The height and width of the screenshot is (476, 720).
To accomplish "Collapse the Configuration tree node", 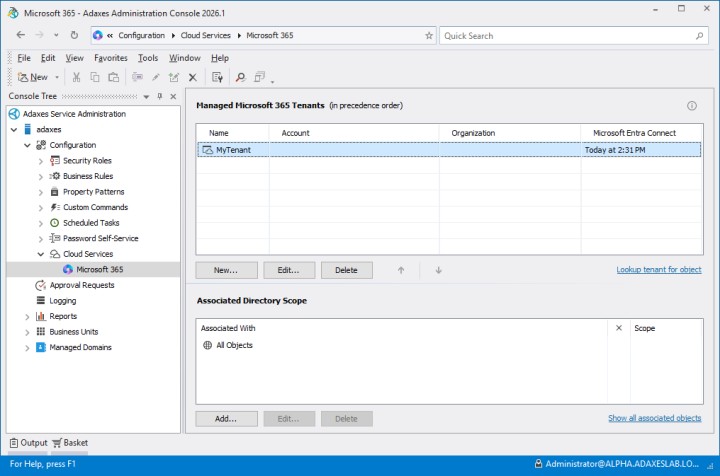I will (x=28, y=145).
